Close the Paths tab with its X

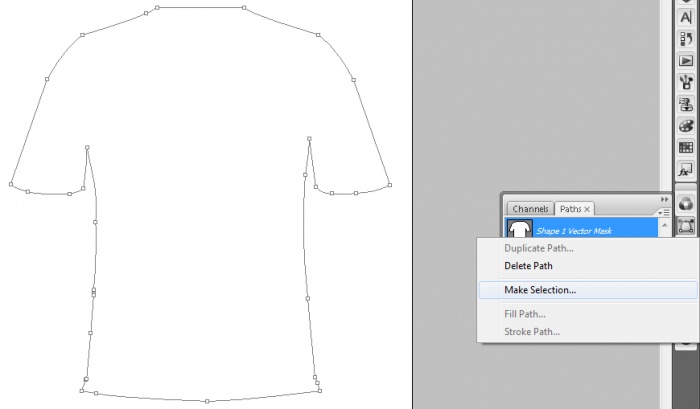587,209
